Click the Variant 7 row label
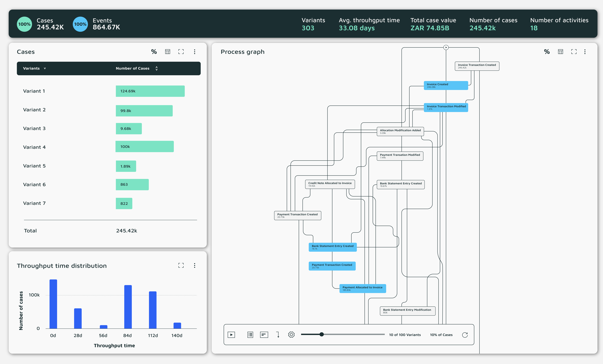Viewport: 603px width, 364px height. (x=34, y=203)
